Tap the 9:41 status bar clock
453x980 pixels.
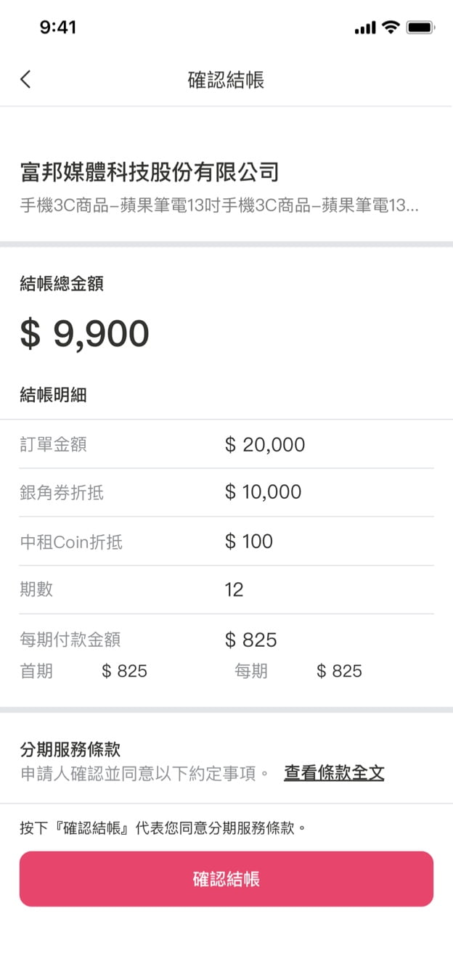[58, 28]
